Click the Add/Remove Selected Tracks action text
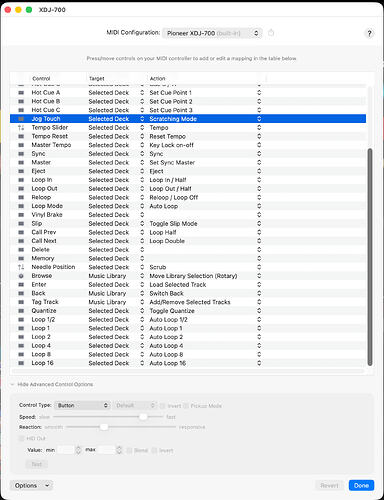The height and width of the screenshot is (500, 384). 190,302
